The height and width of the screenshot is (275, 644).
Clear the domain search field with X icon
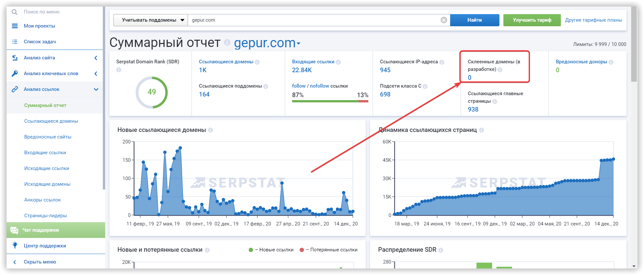(x=444, y=20)
